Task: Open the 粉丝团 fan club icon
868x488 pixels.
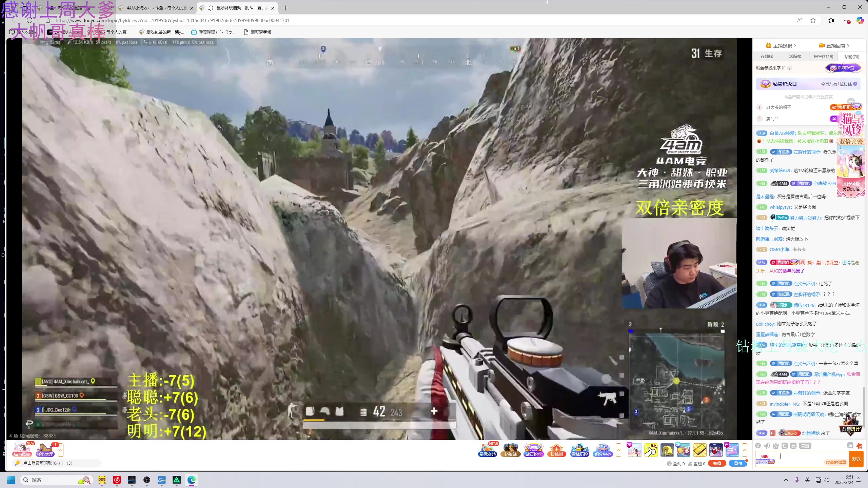Action: tap(556, 450)
